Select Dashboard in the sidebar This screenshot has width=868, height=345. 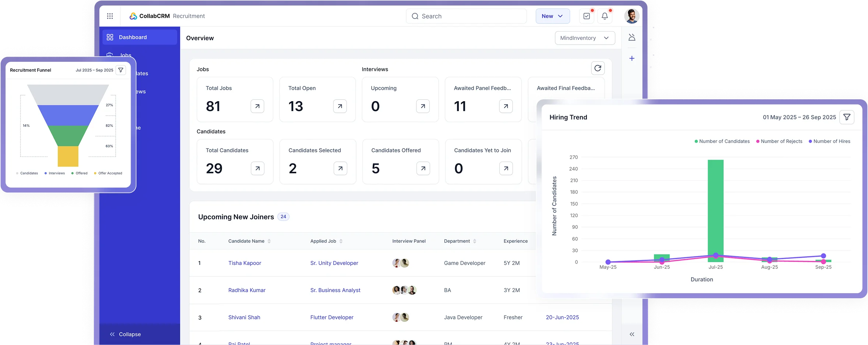pyautogui.click(x=139, y=37)
